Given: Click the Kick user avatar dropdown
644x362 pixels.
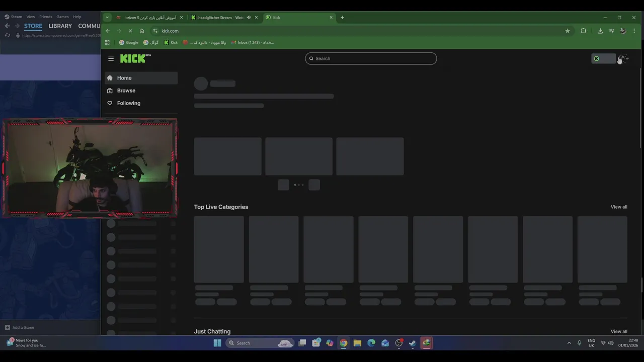Looking at the screenshot, I should point(623,58).
